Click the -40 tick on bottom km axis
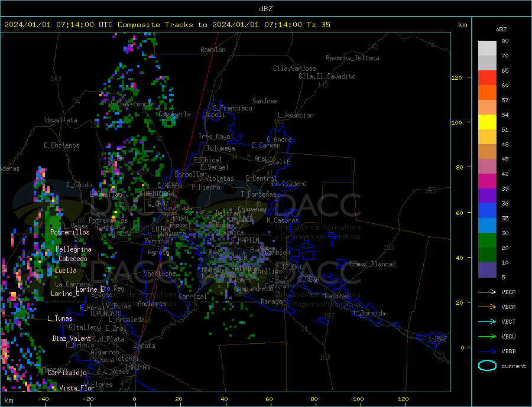 click(x=43, y=399)
